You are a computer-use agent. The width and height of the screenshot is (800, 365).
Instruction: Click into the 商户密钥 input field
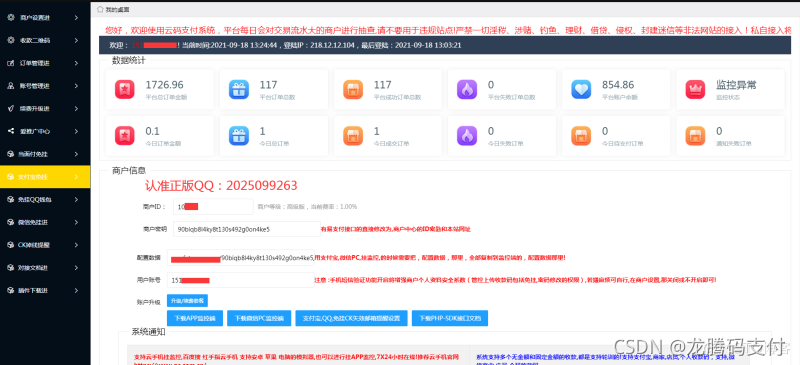click(247, 229)
